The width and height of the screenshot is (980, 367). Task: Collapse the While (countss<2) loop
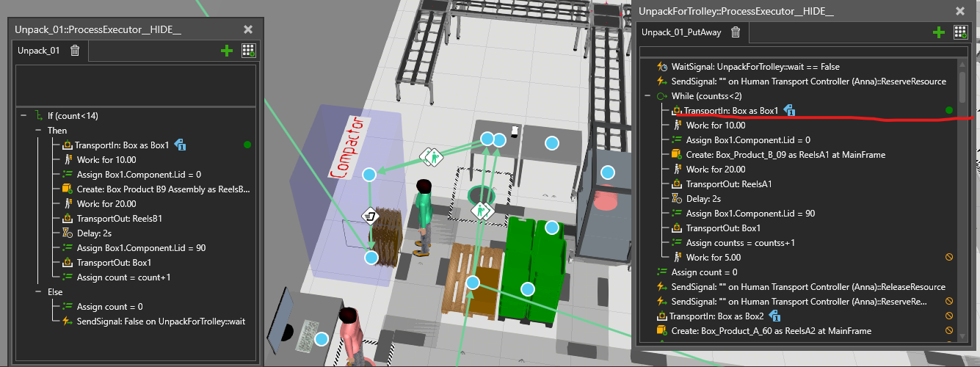(647, 96)
